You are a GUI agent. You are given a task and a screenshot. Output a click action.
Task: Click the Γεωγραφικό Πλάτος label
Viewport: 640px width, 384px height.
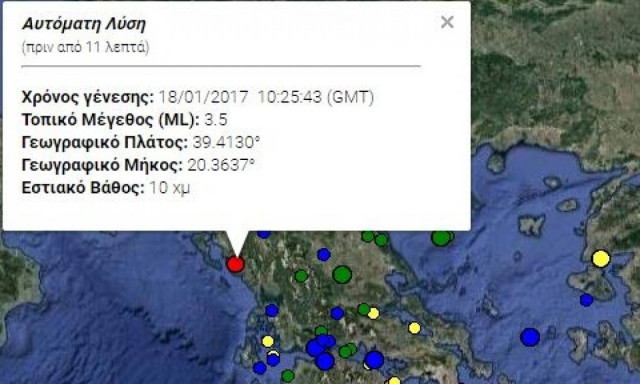[x=104, y=142]
